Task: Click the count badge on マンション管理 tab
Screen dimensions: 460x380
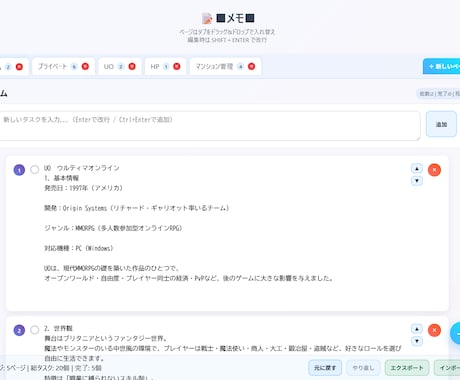Action: (x=240, y=67)
